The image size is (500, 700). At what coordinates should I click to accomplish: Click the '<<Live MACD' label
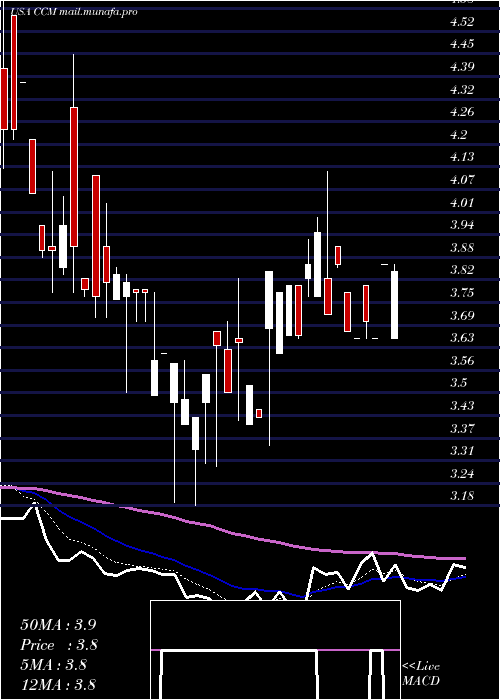click(421, 674)
